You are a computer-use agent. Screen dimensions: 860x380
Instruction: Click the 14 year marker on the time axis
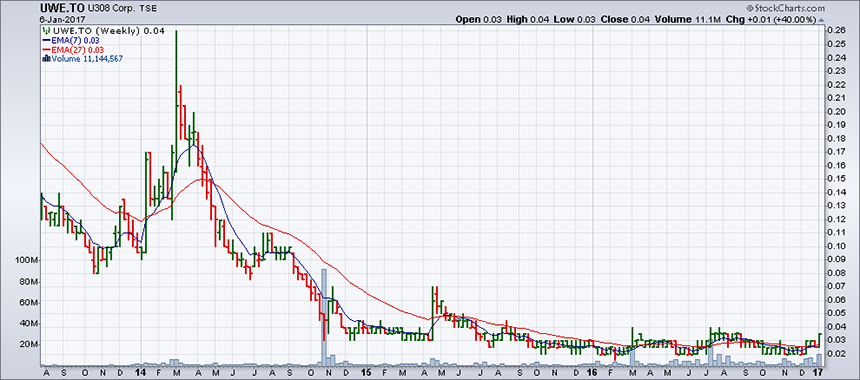141,372
